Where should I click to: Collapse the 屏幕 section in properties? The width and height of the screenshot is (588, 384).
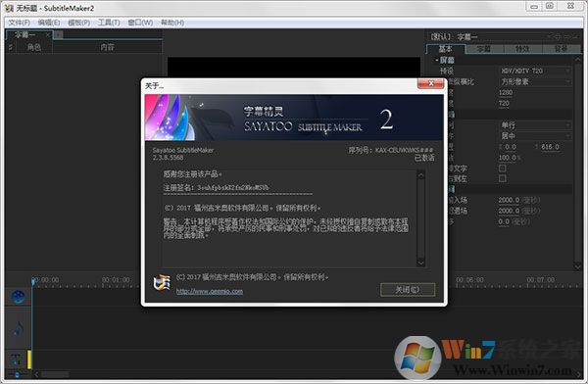pos(436,60)
